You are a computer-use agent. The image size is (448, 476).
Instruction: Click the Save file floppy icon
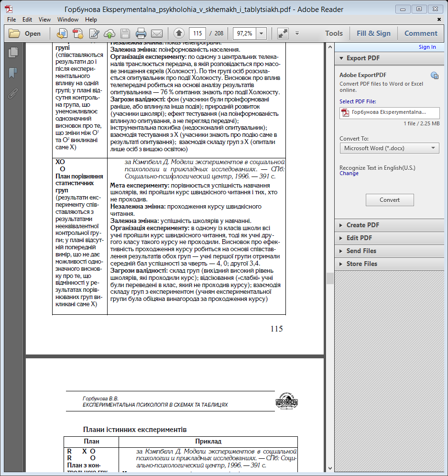pos(125,33)
